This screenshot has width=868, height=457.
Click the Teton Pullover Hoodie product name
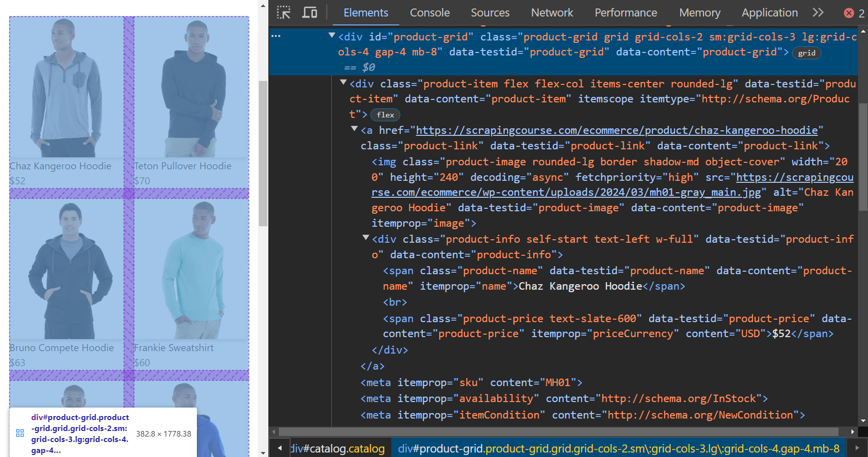pyautogui.click(x=183, y=166)
